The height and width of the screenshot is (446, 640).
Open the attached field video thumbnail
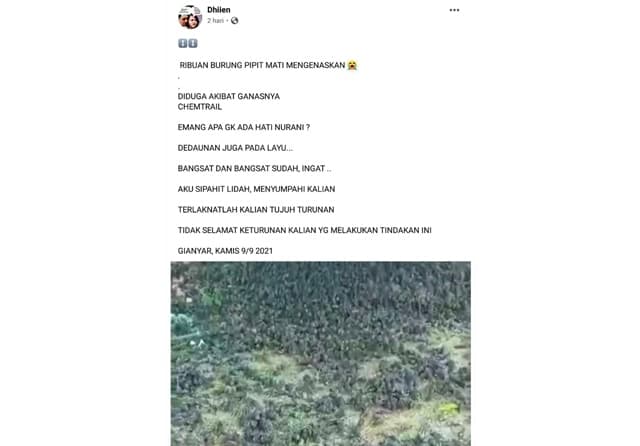(x=320, y=354)
